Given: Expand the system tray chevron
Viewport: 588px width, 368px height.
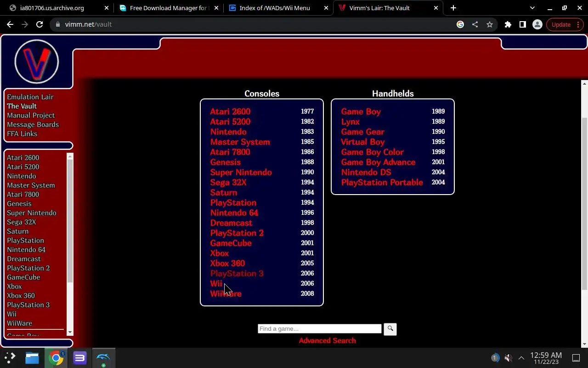Looking at the screenshot, I should pos(521,357).
